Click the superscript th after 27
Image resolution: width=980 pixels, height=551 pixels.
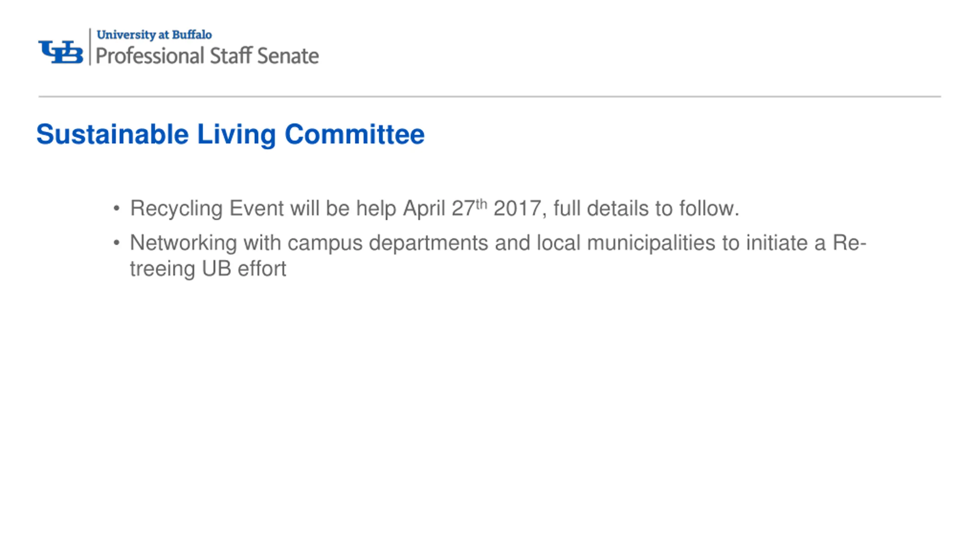click(482, 204)
